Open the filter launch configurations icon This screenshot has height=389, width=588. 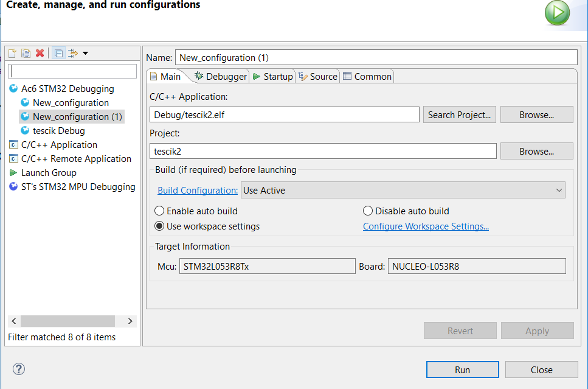(73, 54)
